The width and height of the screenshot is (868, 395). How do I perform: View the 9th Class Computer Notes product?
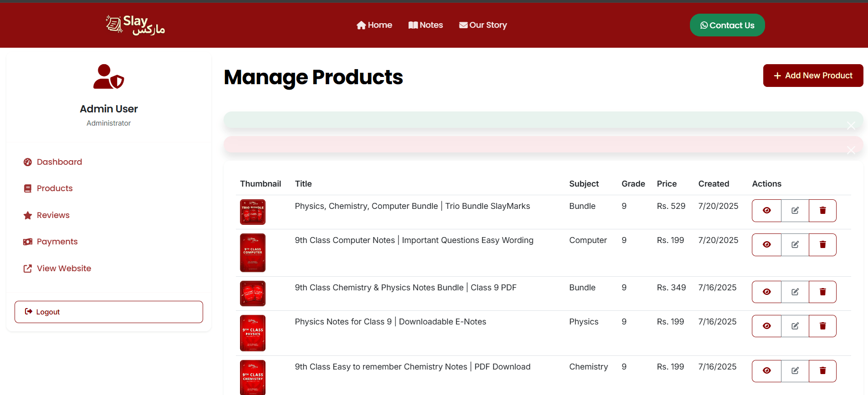click(766, 245)
